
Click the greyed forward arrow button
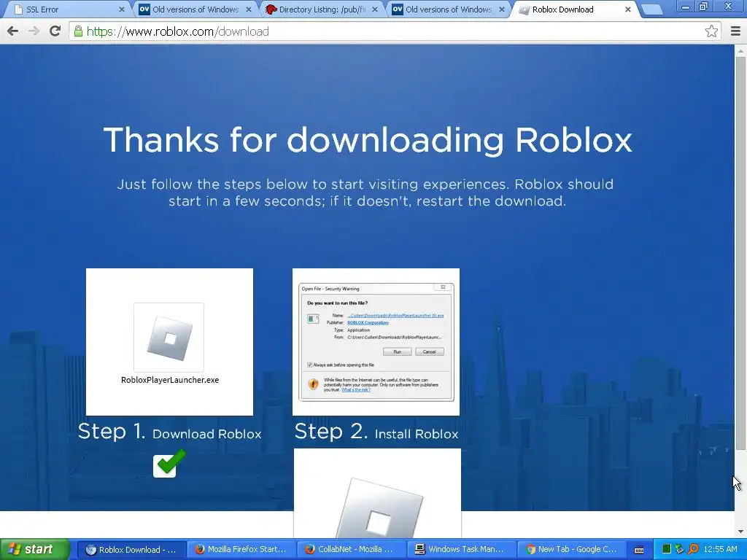click(x=34, y=31)
